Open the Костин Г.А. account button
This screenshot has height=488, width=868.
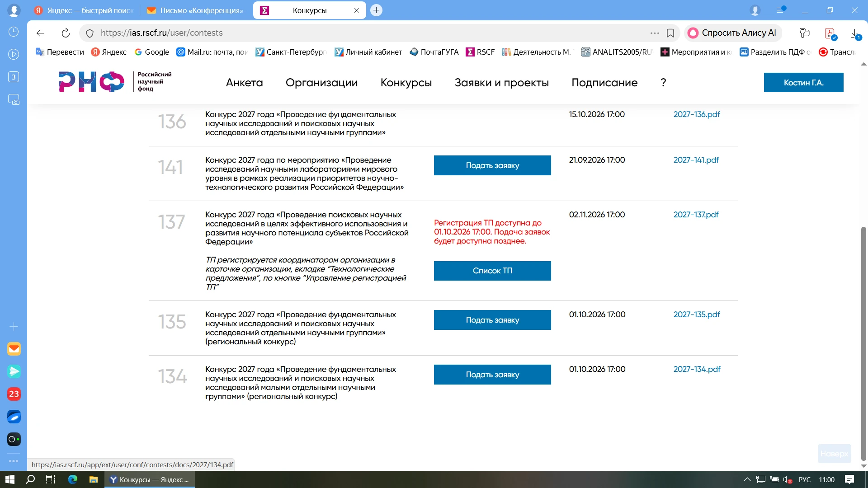[x=803, y=83]
